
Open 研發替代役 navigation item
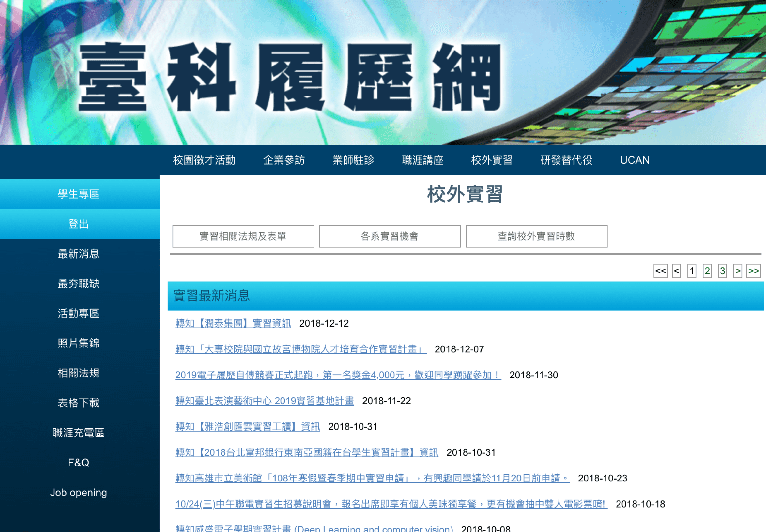(566, 160)
